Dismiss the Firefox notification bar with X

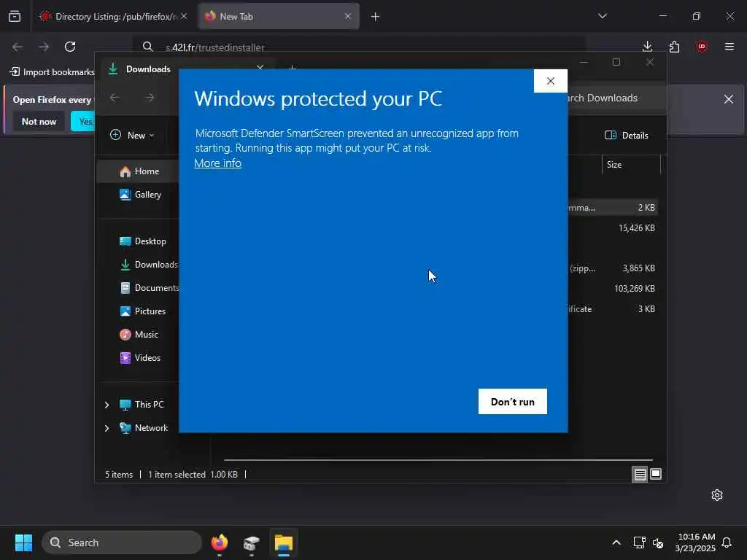pos(729,99)
